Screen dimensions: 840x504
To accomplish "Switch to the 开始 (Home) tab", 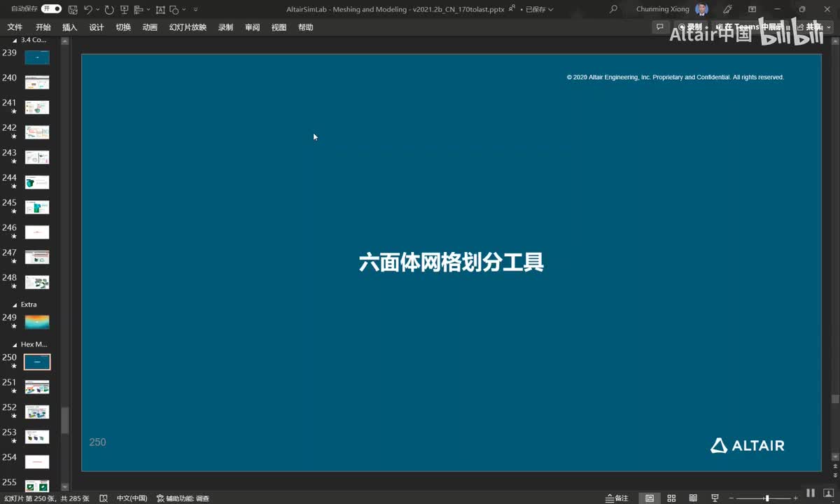I will pyautogui.click(x=43, y=27).
